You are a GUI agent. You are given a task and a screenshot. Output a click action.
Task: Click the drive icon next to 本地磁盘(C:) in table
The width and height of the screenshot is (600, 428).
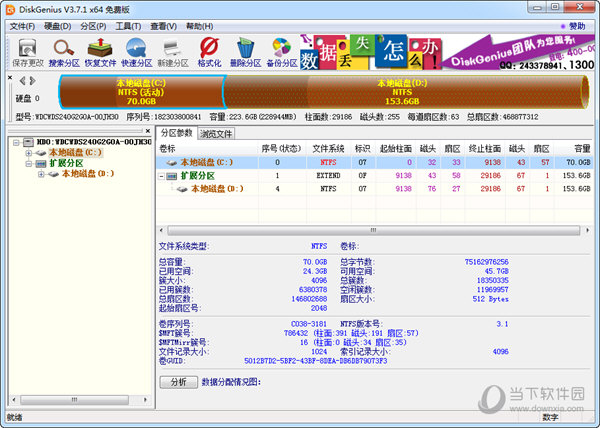click(171, 163)
